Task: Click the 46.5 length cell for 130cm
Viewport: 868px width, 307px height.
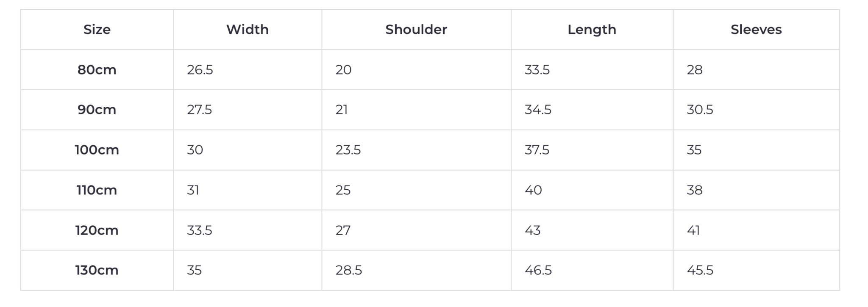Action: point(538,270)
